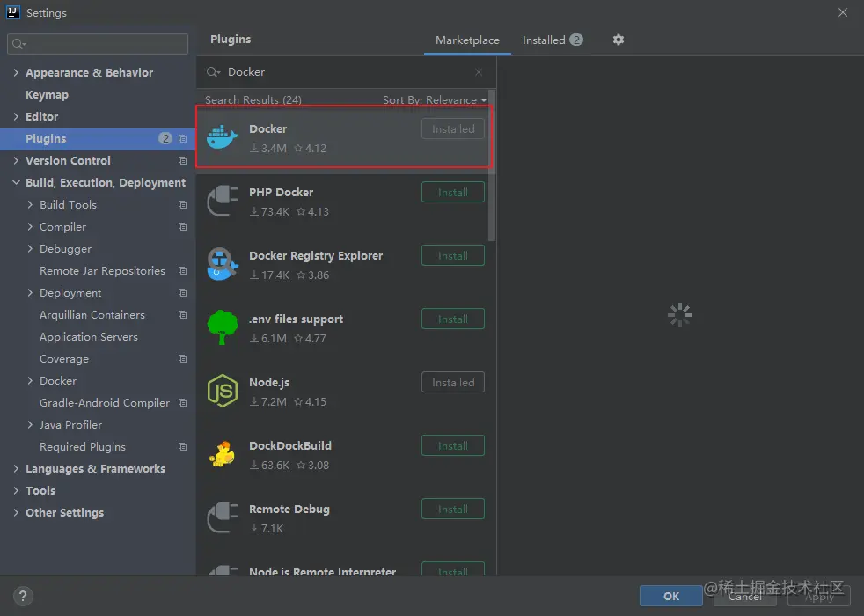Click the .env files support tree icon
Image resolution: width=864 pixels, height=616 pixels.
tap(222, 327)
